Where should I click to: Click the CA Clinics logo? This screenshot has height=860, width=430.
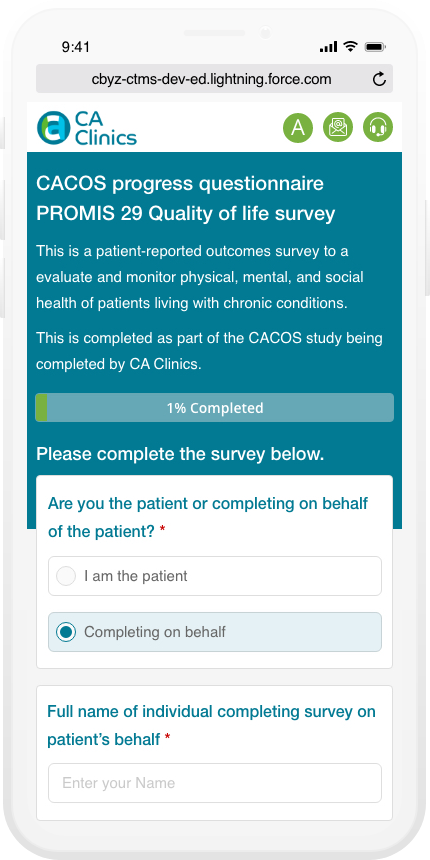coord(87,128)
